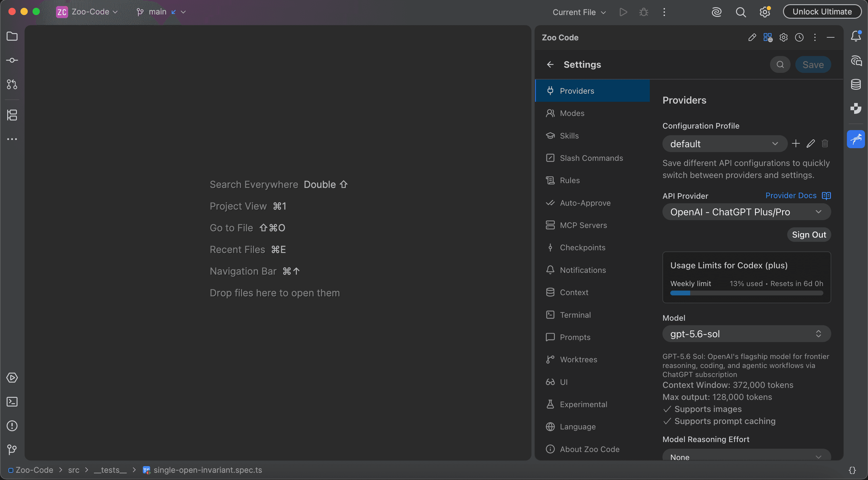Click the Sign Out button

click(809, 235)
